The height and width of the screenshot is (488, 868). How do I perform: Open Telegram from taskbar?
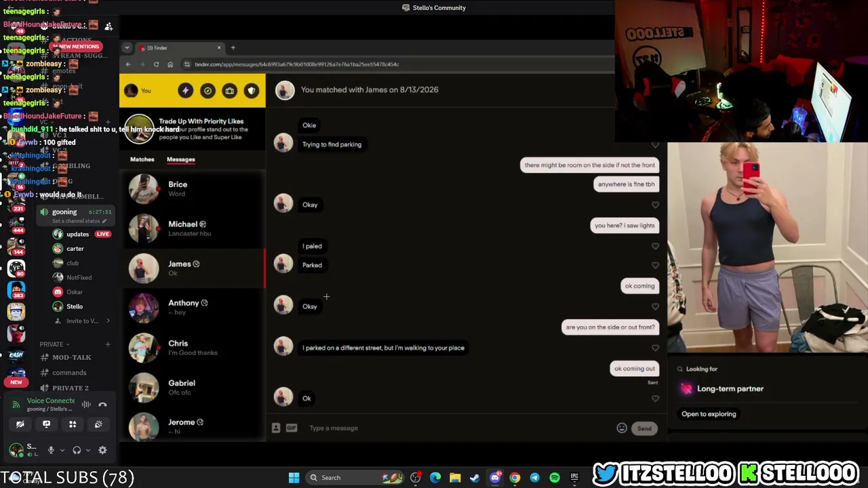click(534, 478)
